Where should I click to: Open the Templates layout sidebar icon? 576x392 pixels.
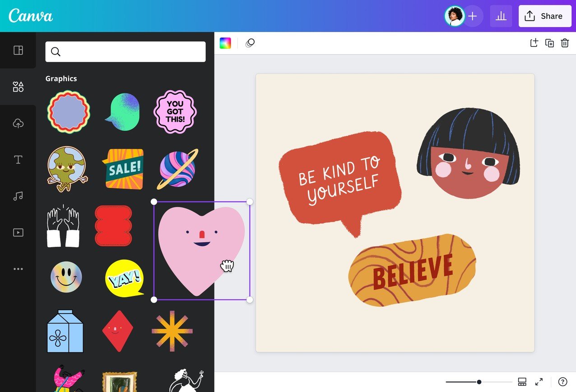[18, 50]
